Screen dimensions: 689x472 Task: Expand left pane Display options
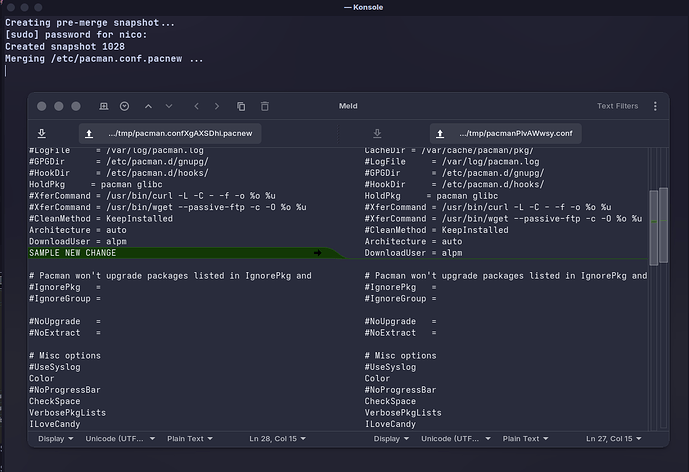55,439
